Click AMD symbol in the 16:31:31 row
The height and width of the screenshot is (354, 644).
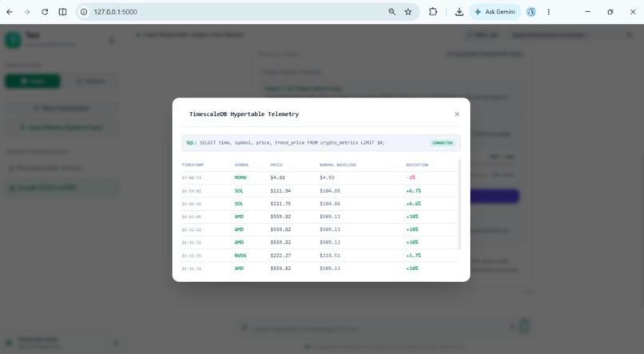click(x=239, y=268)
